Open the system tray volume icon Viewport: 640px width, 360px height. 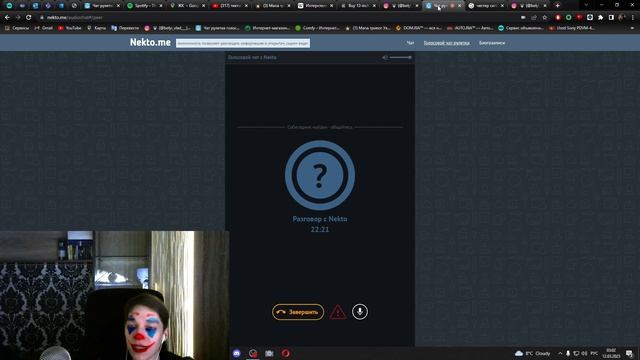[584, 353]
